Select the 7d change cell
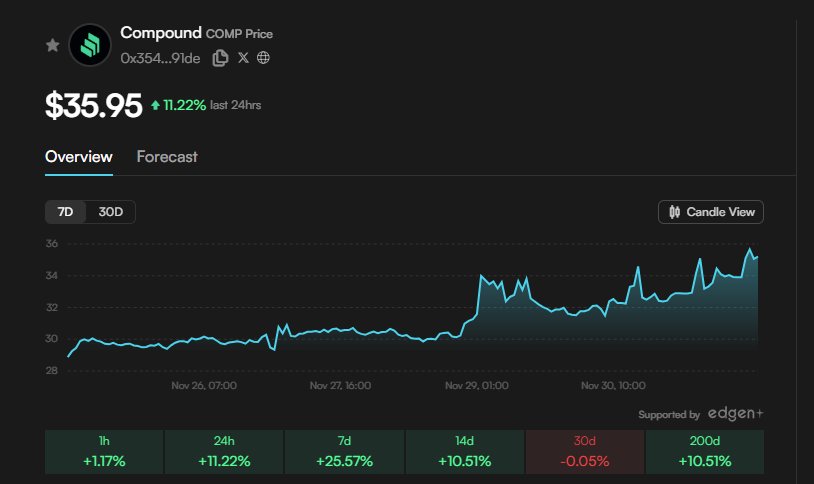Viewport: 814px width, 484px height. [344, 452]
